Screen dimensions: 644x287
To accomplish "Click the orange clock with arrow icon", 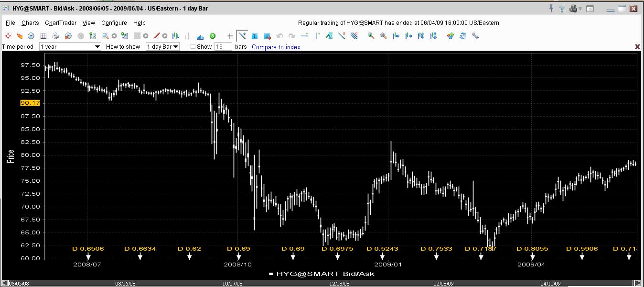I will (68, 36).
